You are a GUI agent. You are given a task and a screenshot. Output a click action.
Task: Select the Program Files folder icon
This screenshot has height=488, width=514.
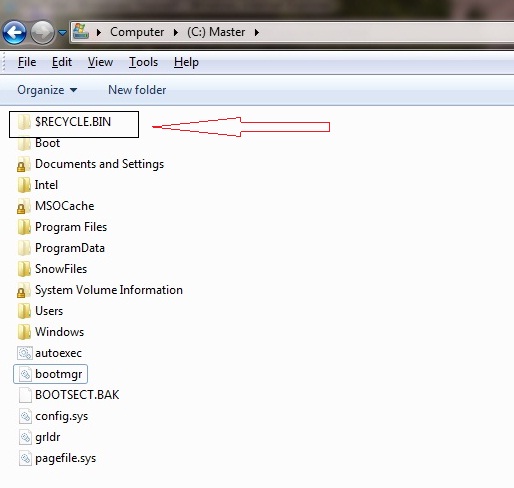pos(24,227)
